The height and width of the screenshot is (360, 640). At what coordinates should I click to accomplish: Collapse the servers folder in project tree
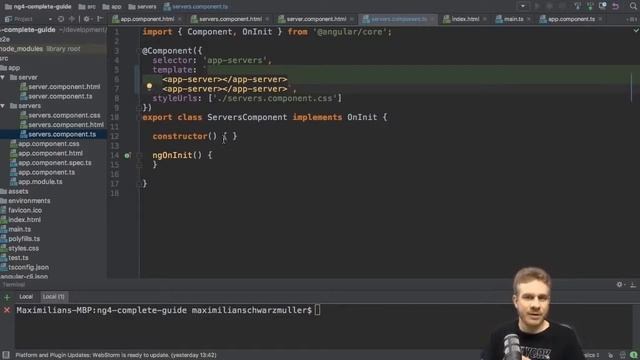pyautogui.click(x=3, y=106)
